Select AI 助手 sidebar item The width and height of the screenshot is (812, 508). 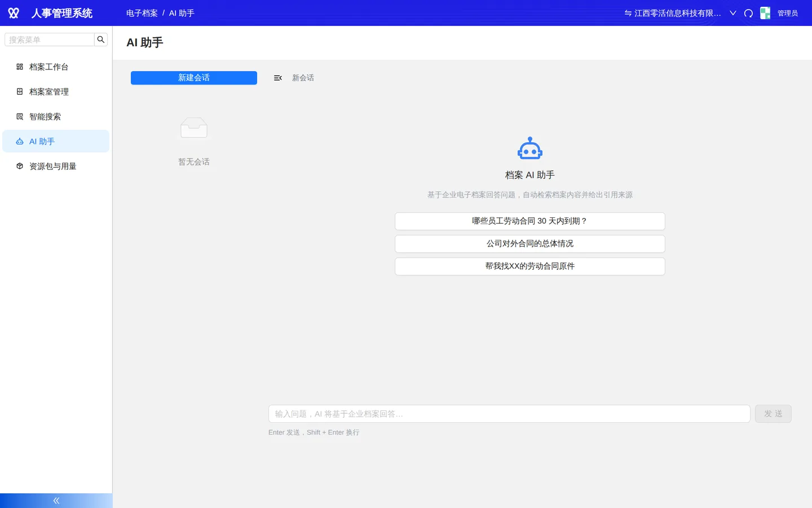pyautogui.click(x=56, y=141)
